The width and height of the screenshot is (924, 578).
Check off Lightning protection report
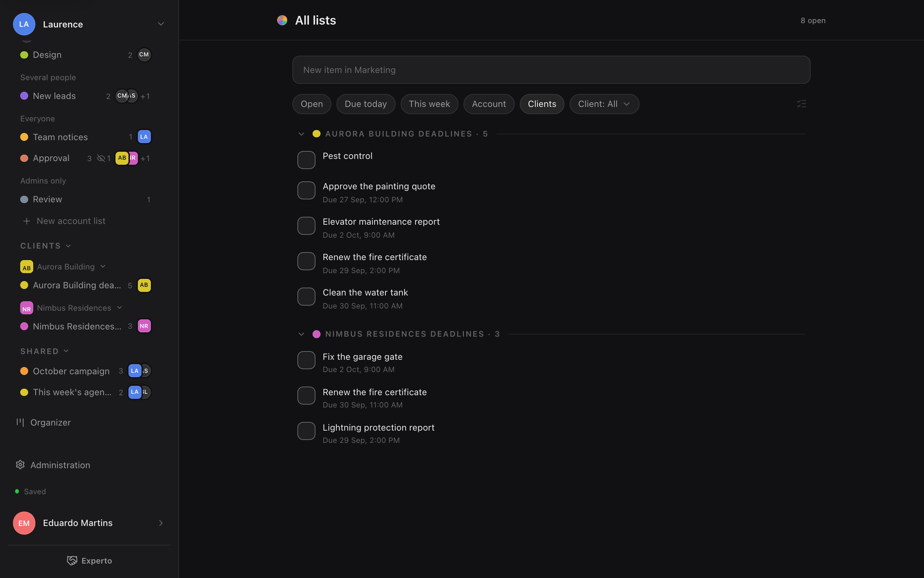tap(306, 431)
